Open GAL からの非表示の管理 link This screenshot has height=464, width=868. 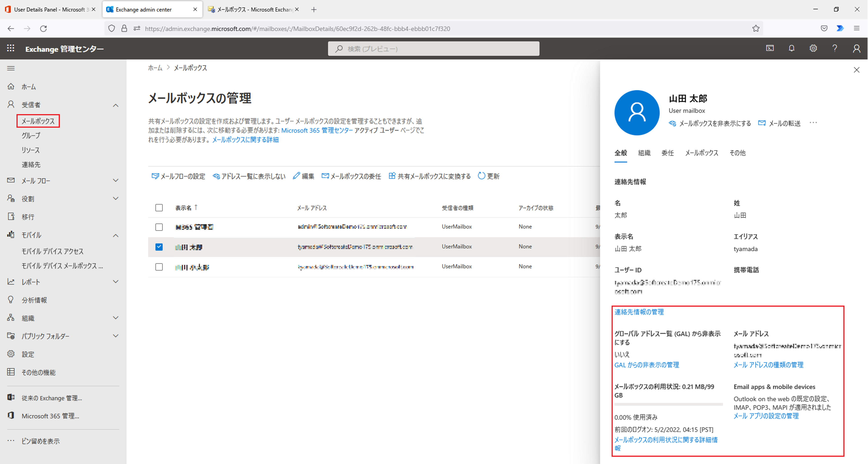[x=647, y=365]
